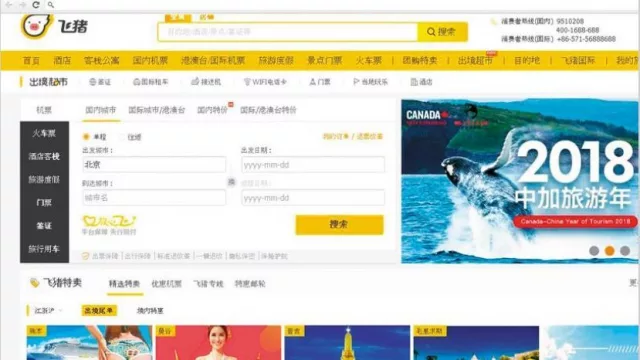Switch to the 国内特价 flight tab
The width and height of the screenshot is (640, 360).
click(x=212, y=110)
